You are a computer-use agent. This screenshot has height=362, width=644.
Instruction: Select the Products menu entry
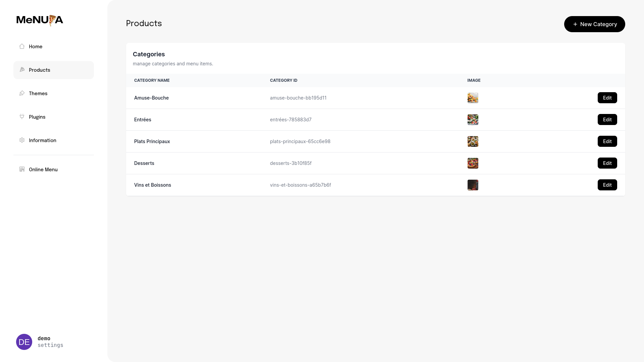click(x=40, y=70)
